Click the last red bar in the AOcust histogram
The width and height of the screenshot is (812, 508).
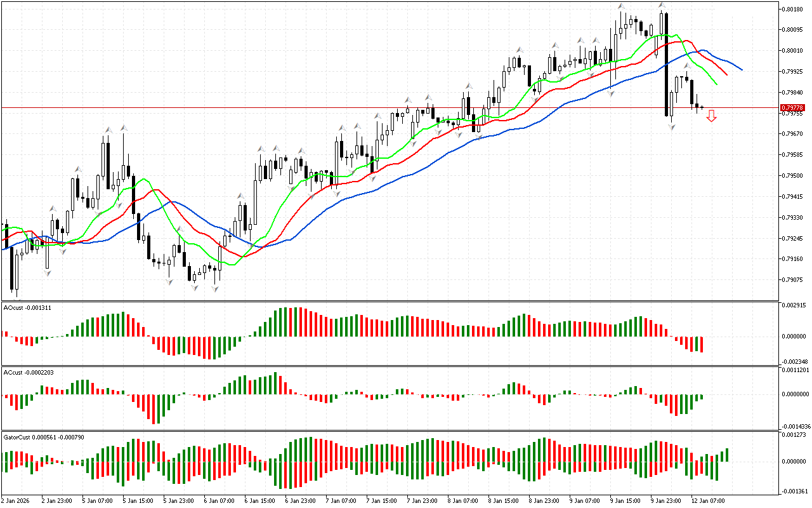pyautogui.click(x=702, y=344)
